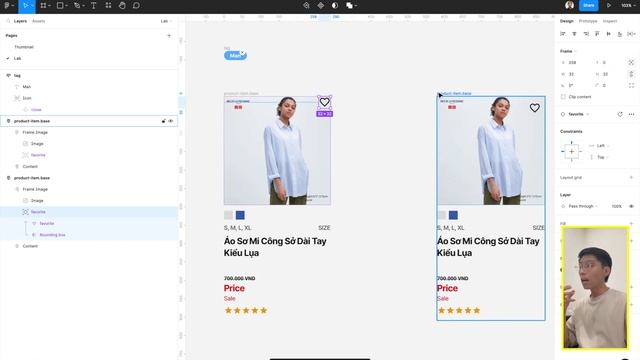Click the search icon in Layers panel

coord(8,21)
